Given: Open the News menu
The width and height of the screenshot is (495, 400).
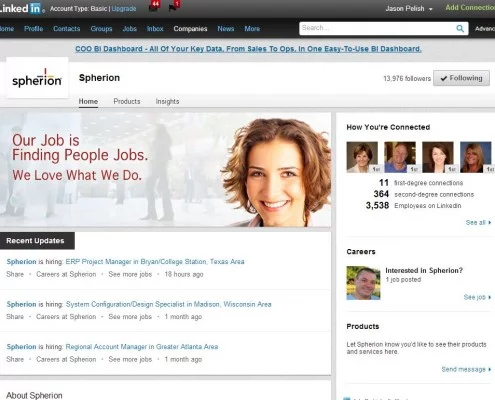Looking at the screenshot, I should (x=226, y=29).
